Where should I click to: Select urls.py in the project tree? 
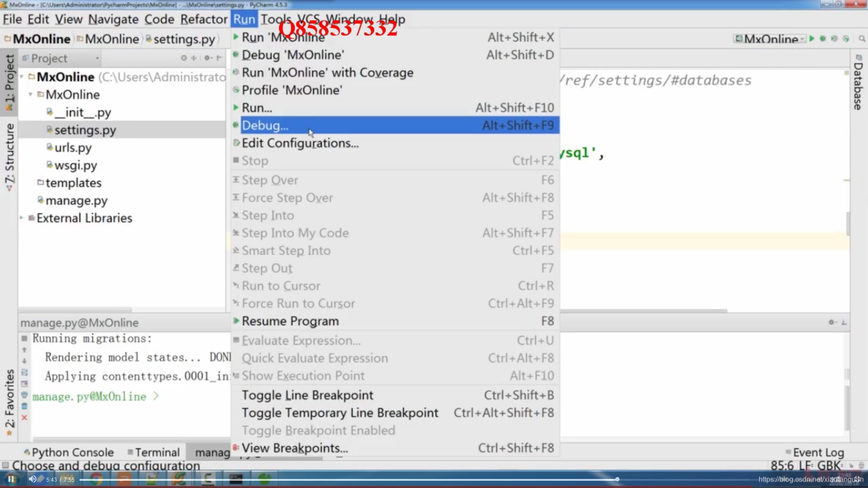coord(69,147)
